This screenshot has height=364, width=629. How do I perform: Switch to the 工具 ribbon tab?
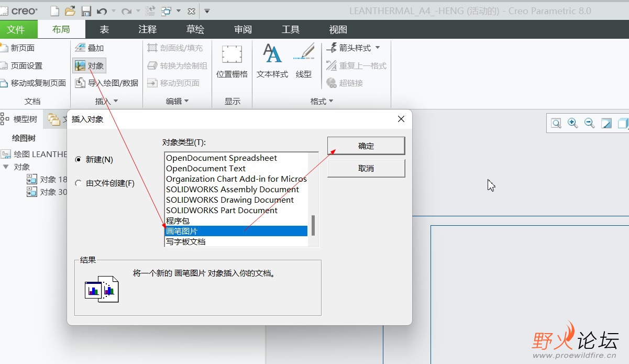291,29
